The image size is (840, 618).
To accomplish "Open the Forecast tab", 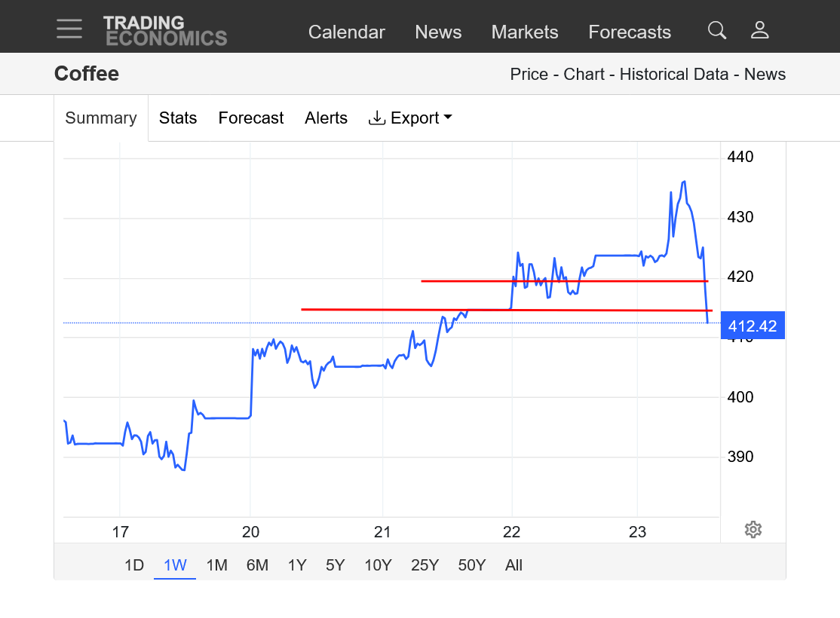I will (251, 118).
